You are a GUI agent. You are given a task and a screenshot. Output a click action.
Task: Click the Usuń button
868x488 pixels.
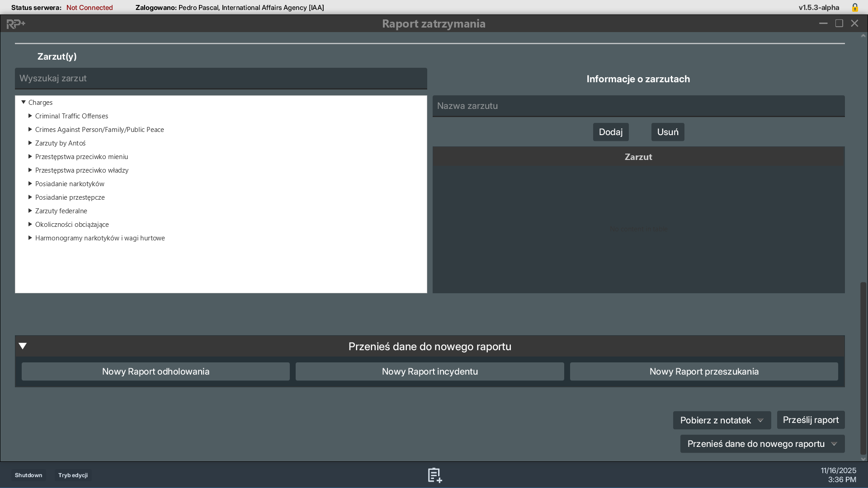pos(667,132)
